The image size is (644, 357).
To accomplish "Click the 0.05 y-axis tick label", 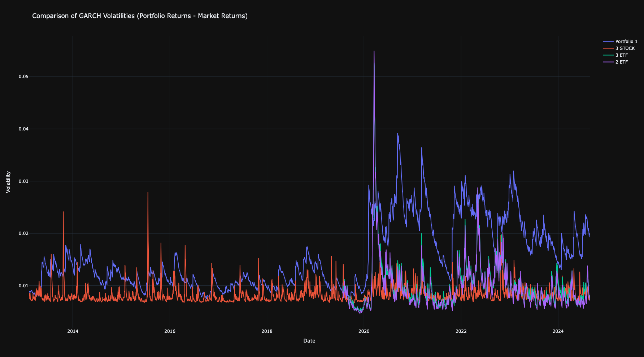I will (x=23, y=77).
